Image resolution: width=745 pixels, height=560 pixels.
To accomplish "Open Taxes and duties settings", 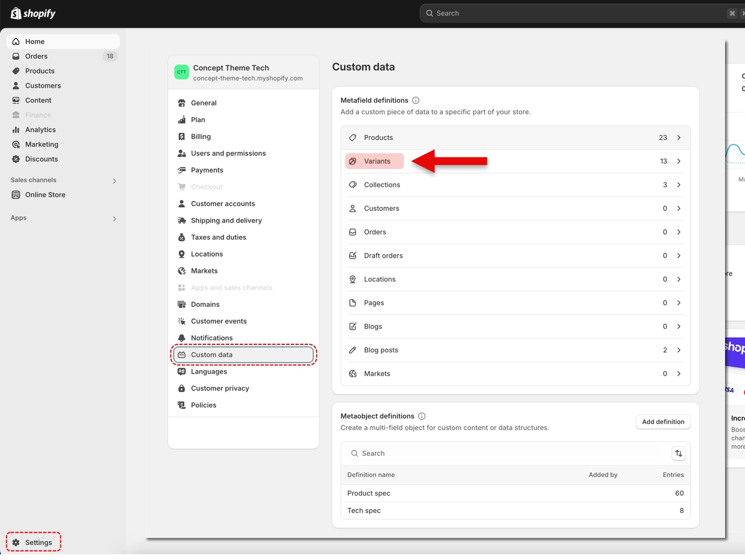I will 243,237.
